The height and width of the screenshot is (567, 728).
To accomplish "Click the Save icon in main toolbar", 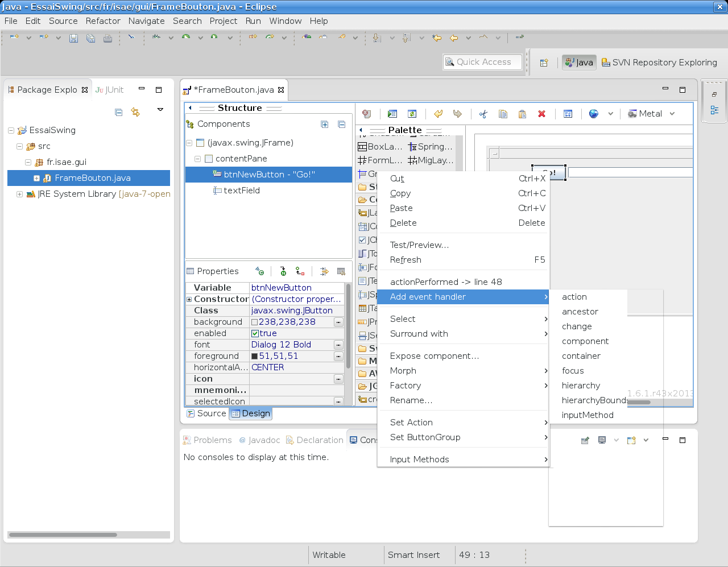I will [73, 38].
